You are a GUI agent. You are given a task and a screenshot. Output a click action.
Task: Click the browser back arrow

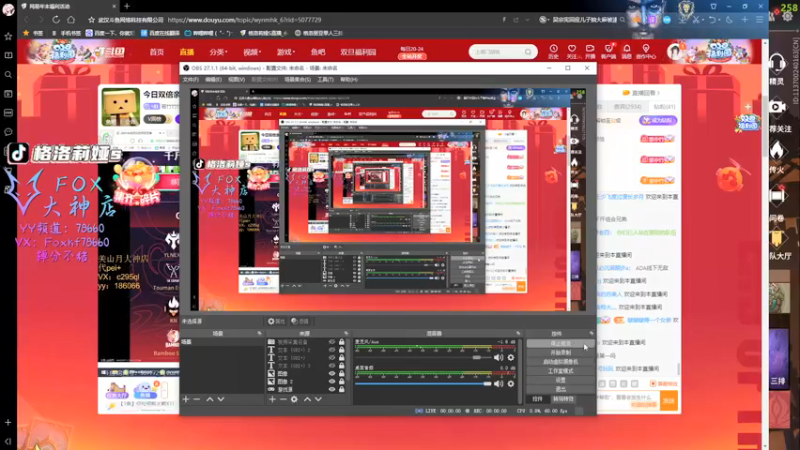[27, 20]
